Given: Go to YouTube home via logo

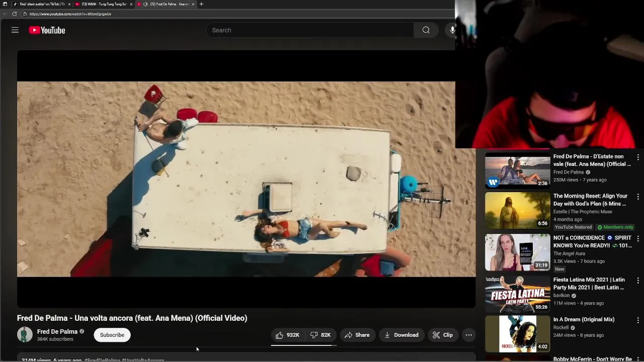Looking at the screenshot, I should (x=47, y=30).
